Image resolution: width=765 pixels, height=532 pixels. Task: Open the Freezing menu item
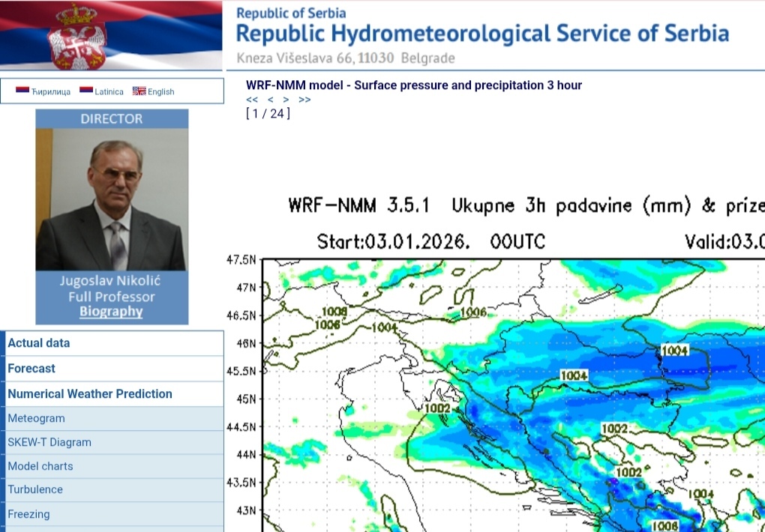[28, 515]
